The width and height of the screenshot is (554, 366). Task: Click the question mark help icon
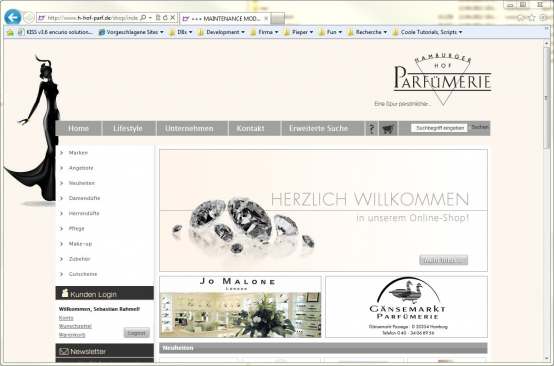pyautogui.click(x=371, y=129)
